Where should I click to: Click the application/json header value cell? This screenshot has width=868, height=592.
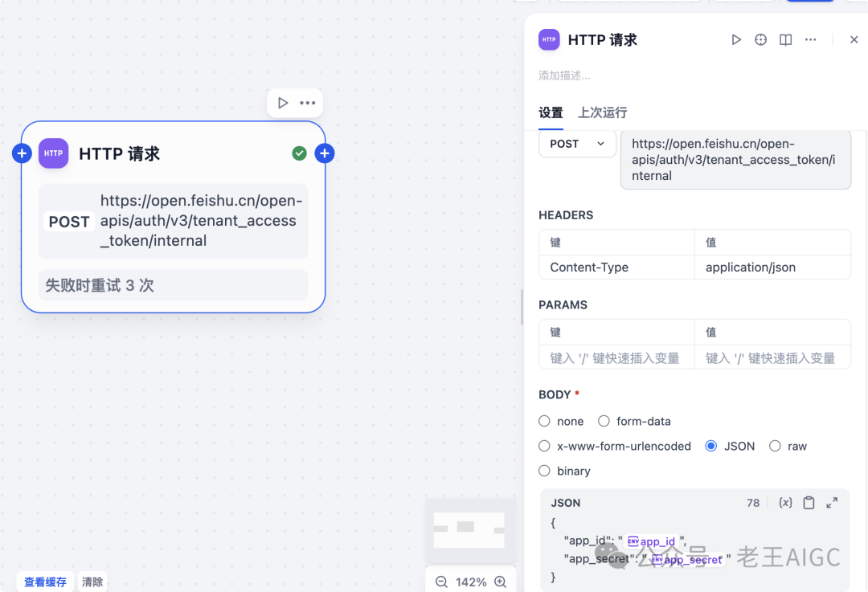click(773, 267)
